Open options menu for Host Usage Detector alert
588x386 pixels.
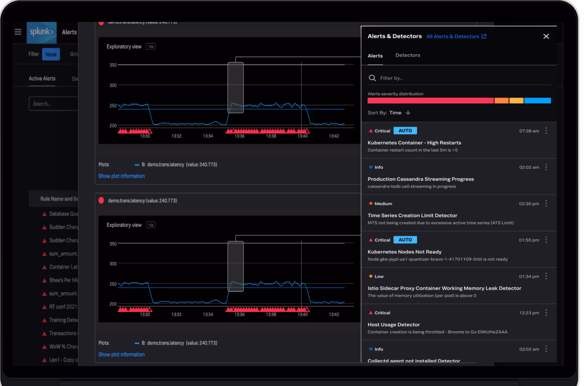(x=546, y=313)
